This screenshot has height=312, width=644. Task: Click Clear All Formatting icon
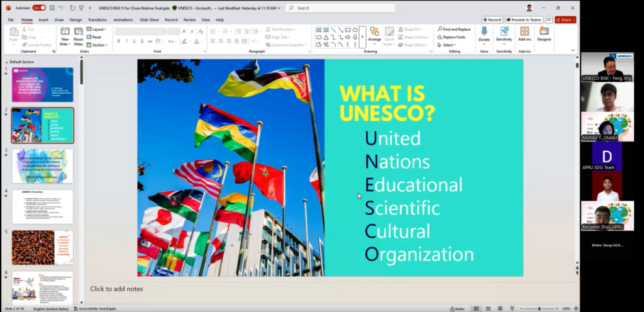pos(201,31)
